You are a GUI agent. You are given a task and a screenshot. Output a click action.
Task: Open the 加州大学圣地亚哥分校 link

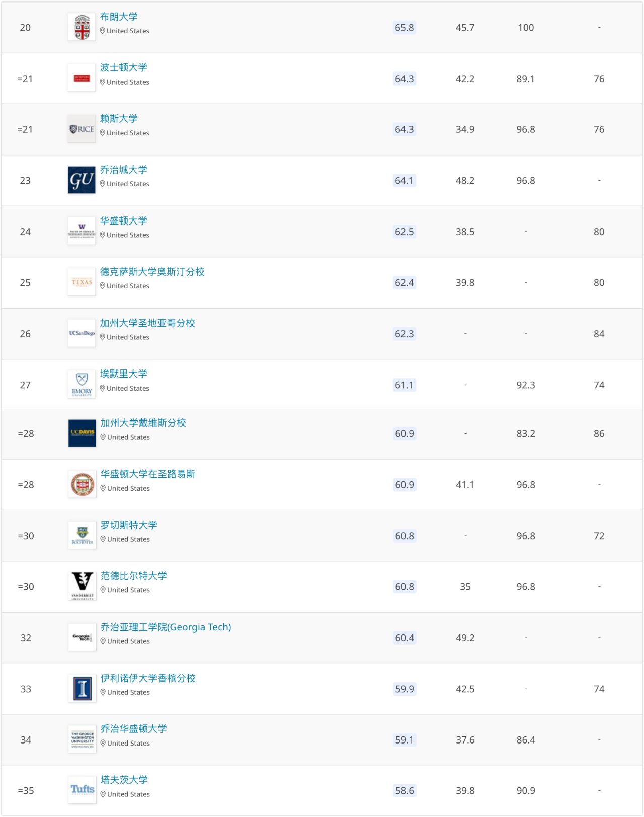click(147, 323)
